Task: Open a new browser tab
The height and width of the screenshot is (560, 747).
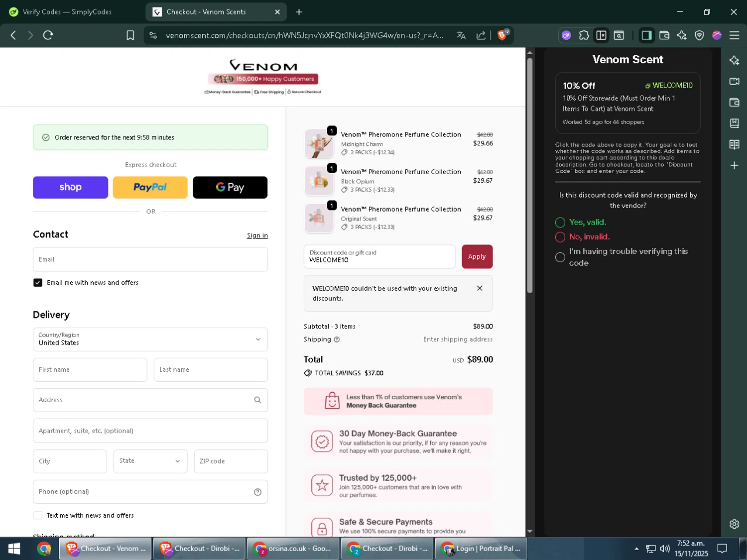Action: (299, 12)
